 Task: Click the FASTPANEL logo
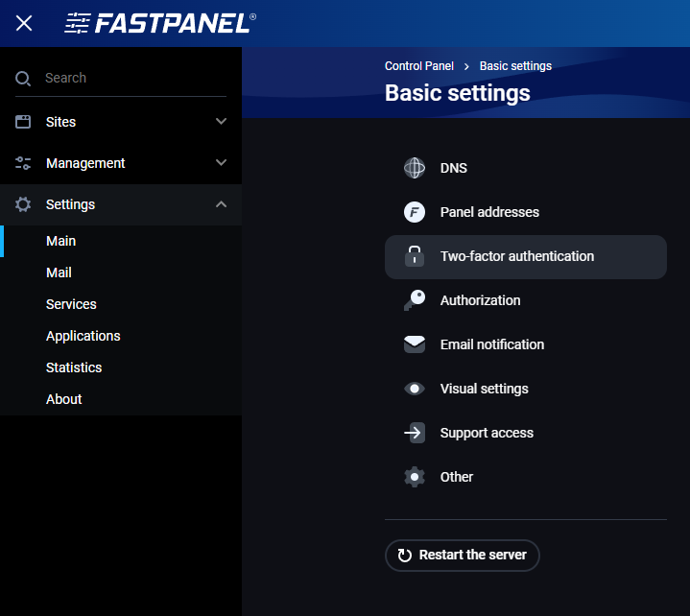click(160, 23)
